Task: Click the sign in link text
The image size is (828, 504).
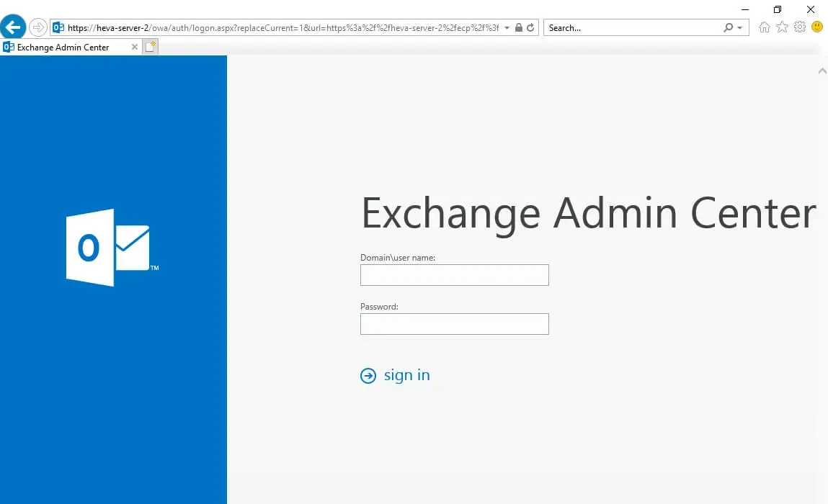Action: (x=406, y=374)
